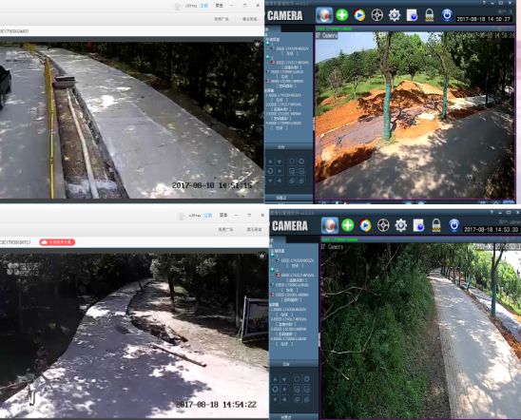Open live view in upper IP Camera window
The image size is (521, 420).
(324, 15)
